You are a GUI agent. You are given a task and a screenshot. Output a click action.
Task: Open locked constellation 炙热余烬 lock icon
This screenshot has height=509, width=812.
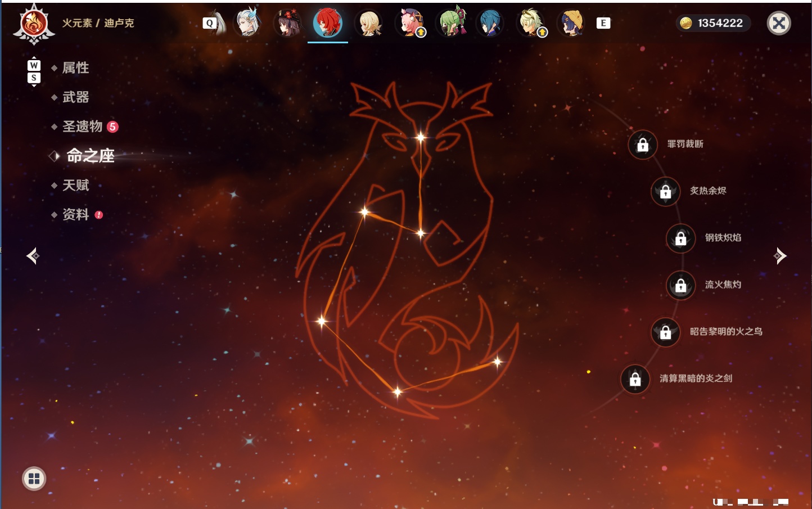(666, 191)
